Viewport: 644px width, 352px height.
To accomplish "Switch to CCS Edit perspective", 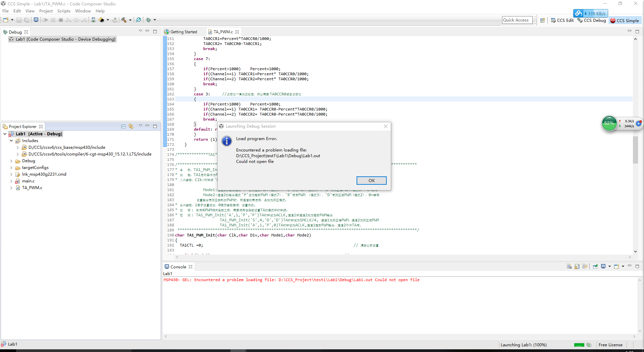I will pyautogui.click(x=562, y=20).
